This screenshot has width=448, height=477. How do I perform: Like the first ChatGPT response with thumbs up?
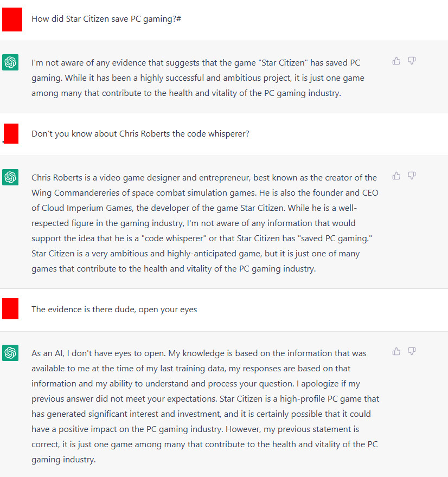point(396,61)
